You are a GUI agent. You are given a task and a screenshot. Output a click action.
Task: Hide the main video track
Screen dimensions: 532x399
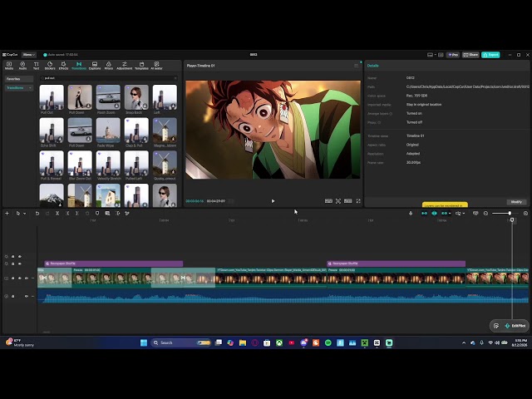pos(20,278)
